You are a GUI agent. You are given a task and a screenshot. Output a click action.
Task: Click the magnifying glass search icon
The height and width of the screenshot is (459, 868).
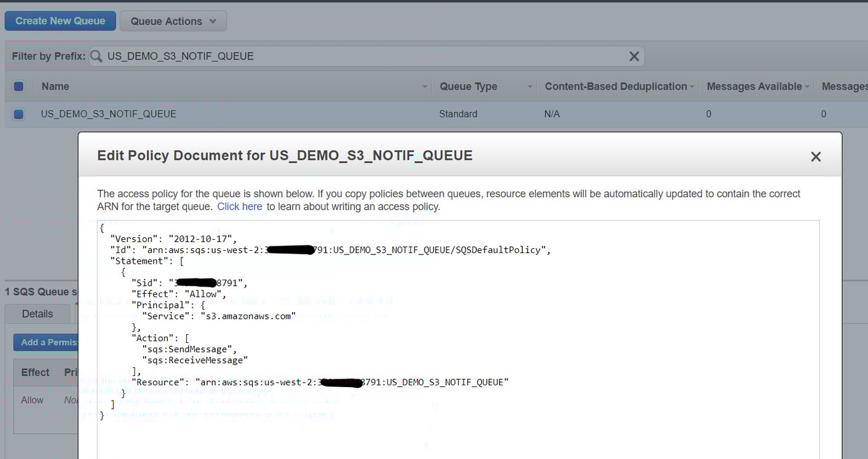pos(97,56)
